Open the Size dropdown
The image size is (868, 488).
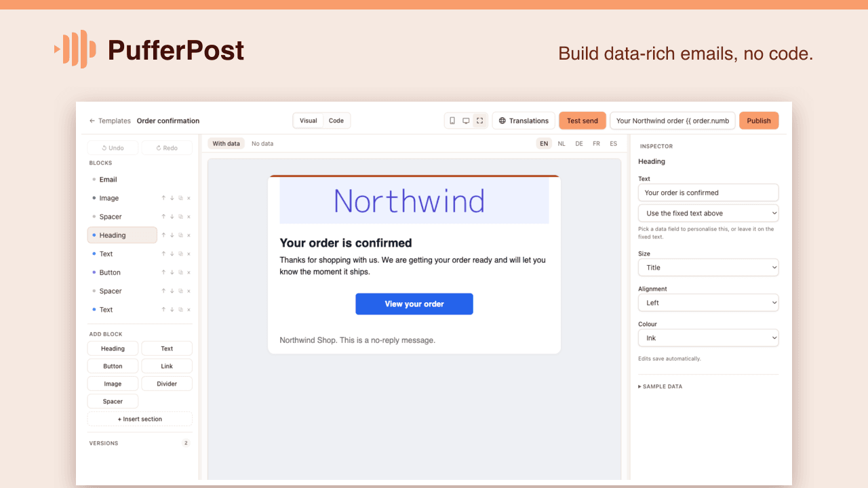[x=708, y=267]
